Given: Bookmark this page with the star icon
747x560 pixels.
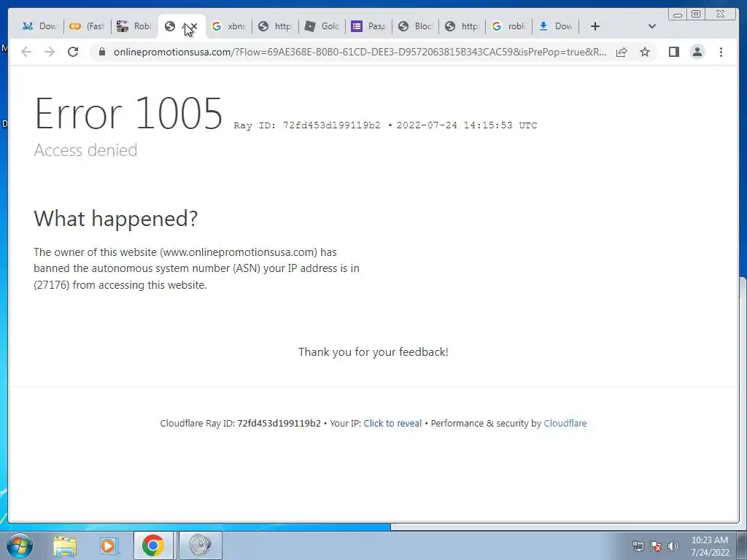Looking at the screenshot, I should [x=645, y=52].
